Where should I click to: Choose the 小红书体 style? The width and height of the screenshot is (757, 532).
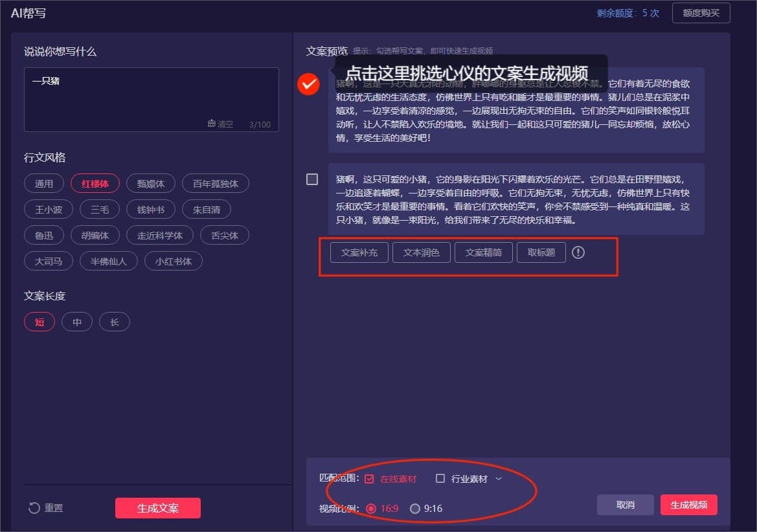(x=174, y=261)
